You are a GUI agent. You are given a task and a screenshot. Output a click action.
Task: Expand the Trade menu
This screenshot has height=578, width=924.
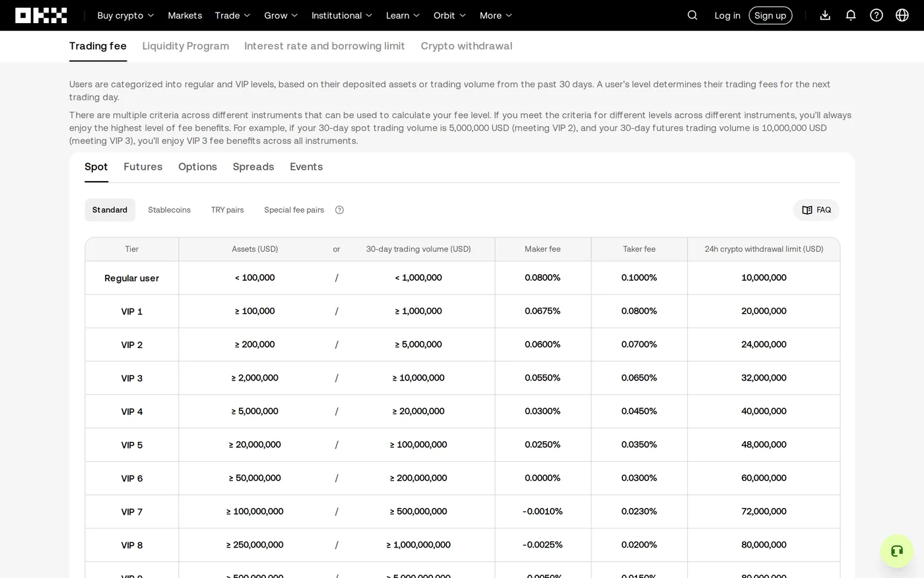(x=232, y=15)
